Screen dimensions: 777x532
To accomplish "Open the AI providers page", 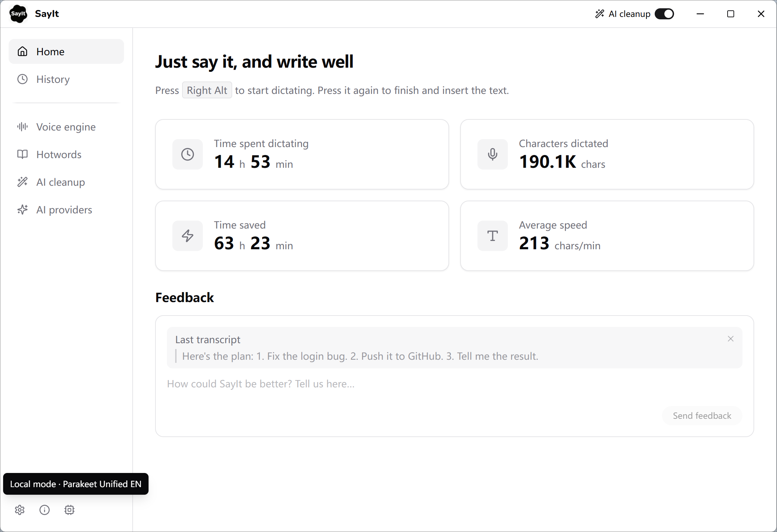I will coord(66,210).
